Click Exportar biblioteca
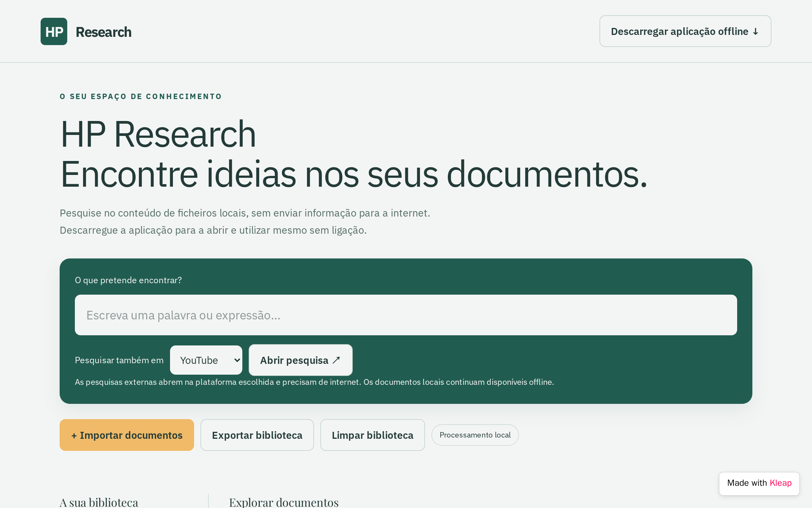 tap(257, 435)
